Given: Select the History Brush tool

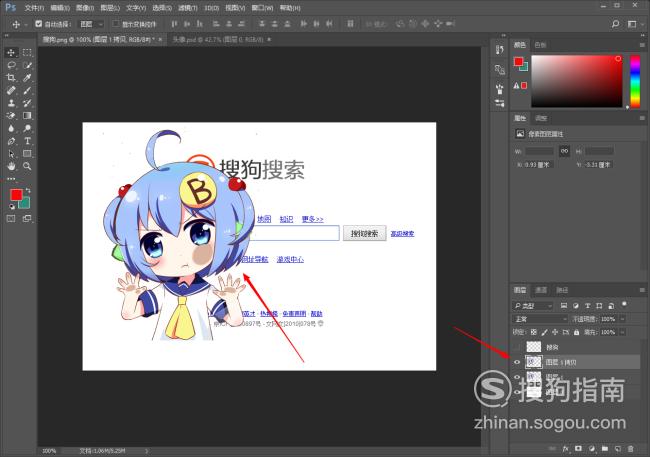Looking at the screenshot, I should 27,103.
